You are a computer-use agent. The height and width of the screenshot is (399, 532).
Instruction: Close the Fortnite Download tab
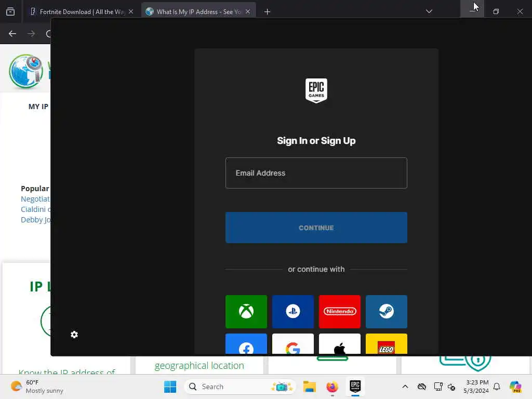coord(131,11)
